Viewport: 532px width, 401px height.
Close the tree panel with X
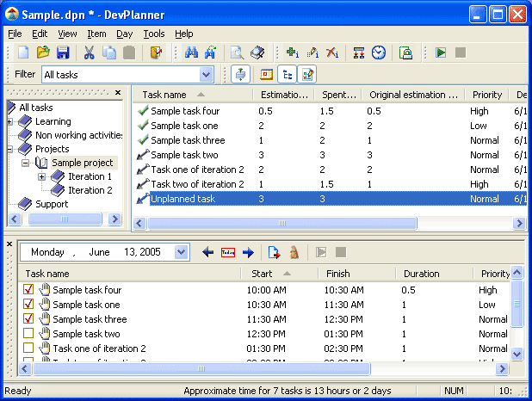click(118, 92)
